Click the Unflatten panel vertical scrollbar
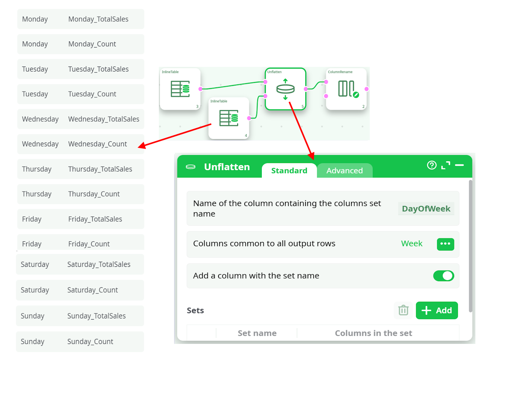The image size is (532, 399). click(470, 247)
